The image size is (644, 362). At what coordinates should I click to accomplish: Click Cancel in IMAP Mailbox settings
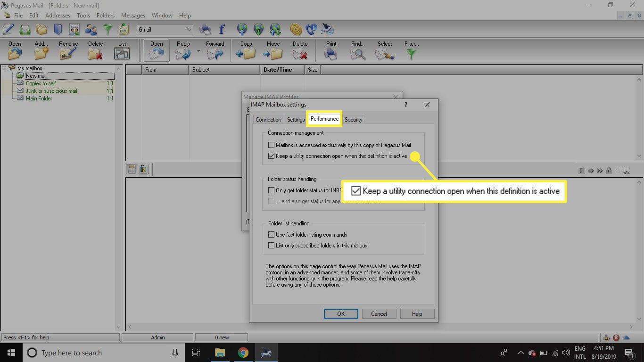click(379, 313)
